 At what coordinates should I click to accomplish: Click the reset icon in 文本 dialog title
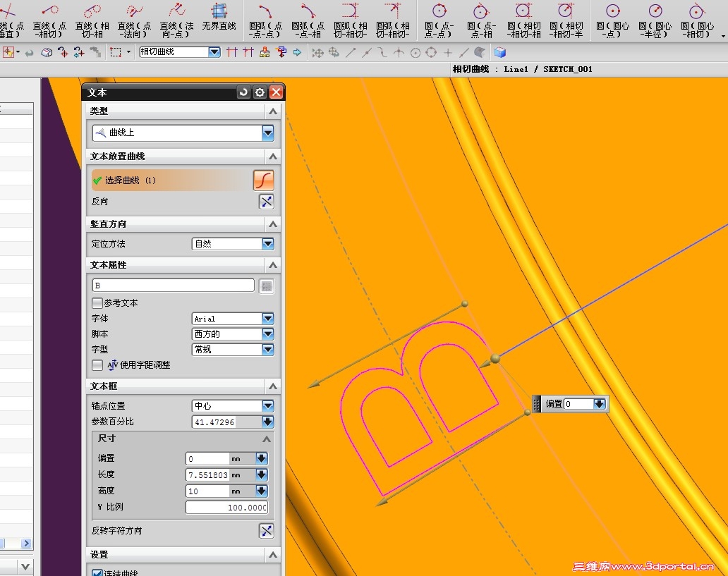[243, 92]
